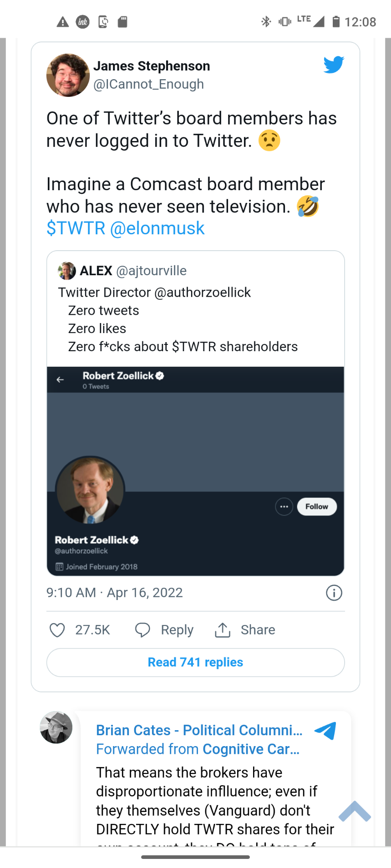Open the @ICannot_Enough handle
The height and width of the screenshot is (868, 391).
tap(148, 84)
